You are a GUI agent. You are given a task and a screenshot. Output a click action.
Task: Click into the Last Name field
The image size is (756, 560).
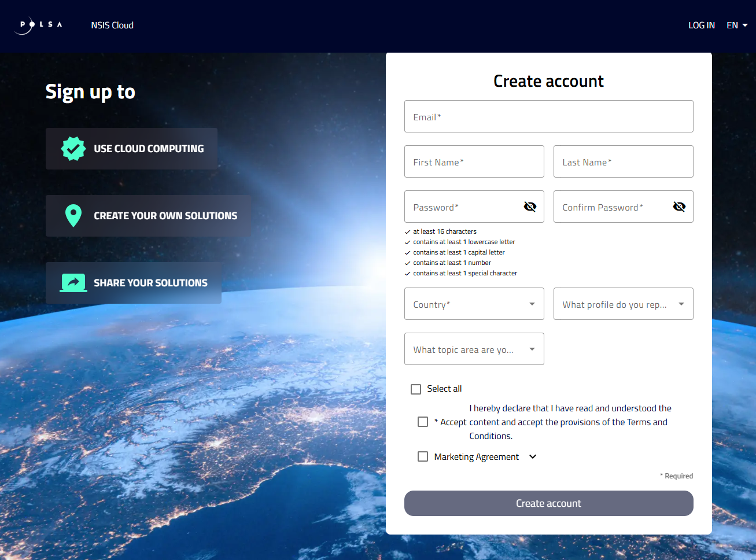[623, 161]
